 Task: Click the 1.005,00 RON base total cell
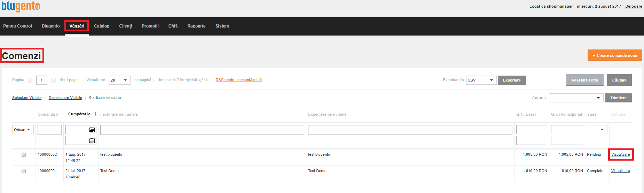(535, 154)
